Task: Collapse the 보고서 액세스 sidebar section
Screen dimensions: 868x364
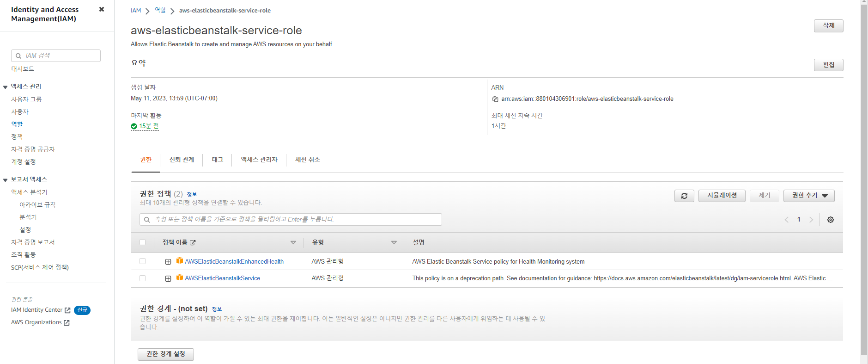Action: click(6, 180)
